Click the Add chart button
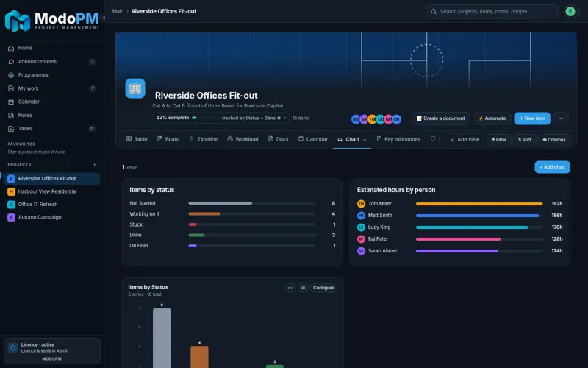The image size is (588, 368). pos(553,167)
